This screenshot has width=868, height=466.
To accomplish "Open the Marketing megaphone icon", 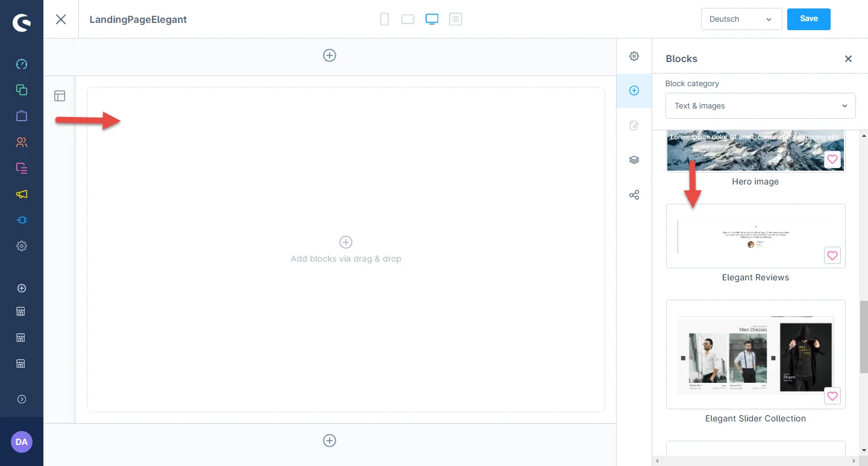I will 22,194.
